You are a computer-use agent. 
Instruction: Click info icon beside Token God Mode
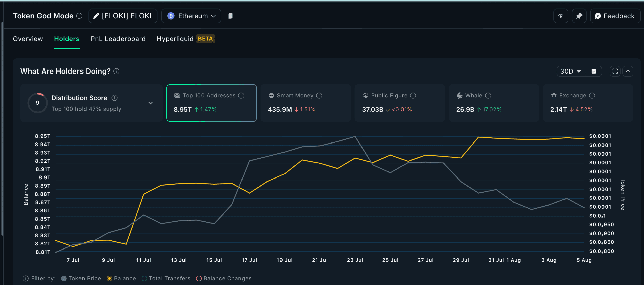coord(79,16)
